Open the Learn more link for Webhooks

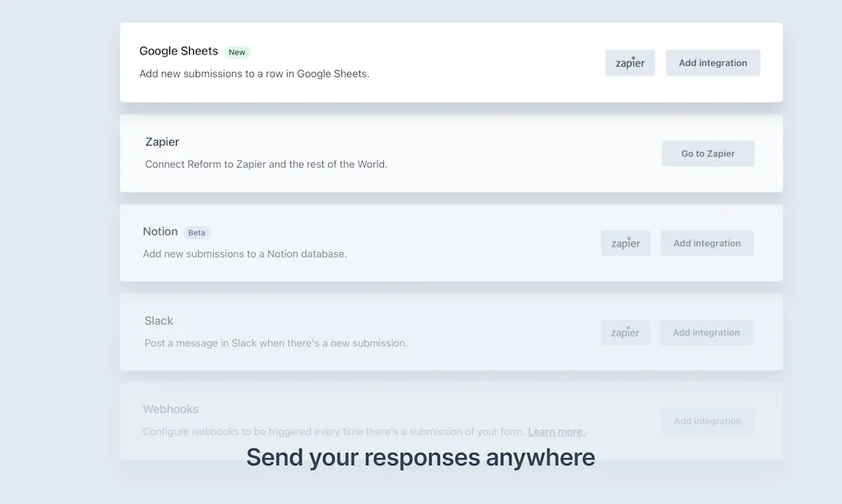point(556,431)
